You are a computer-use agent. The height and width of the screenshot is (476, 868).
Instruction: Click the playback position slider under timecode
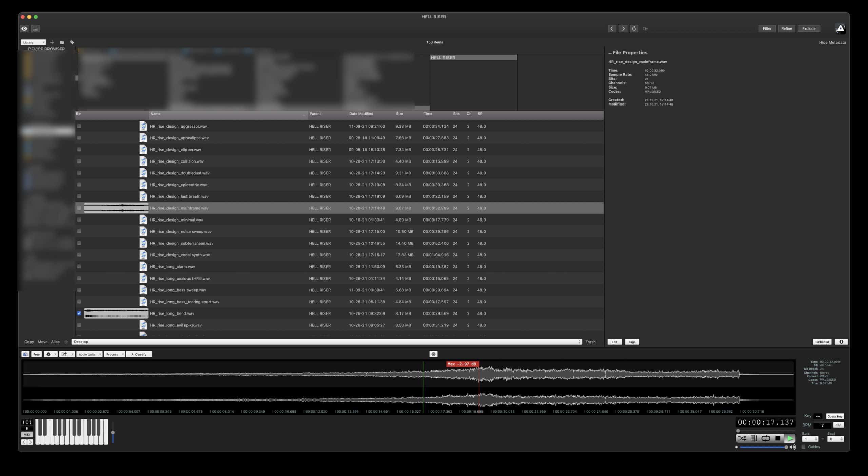[x=765, y=431]
